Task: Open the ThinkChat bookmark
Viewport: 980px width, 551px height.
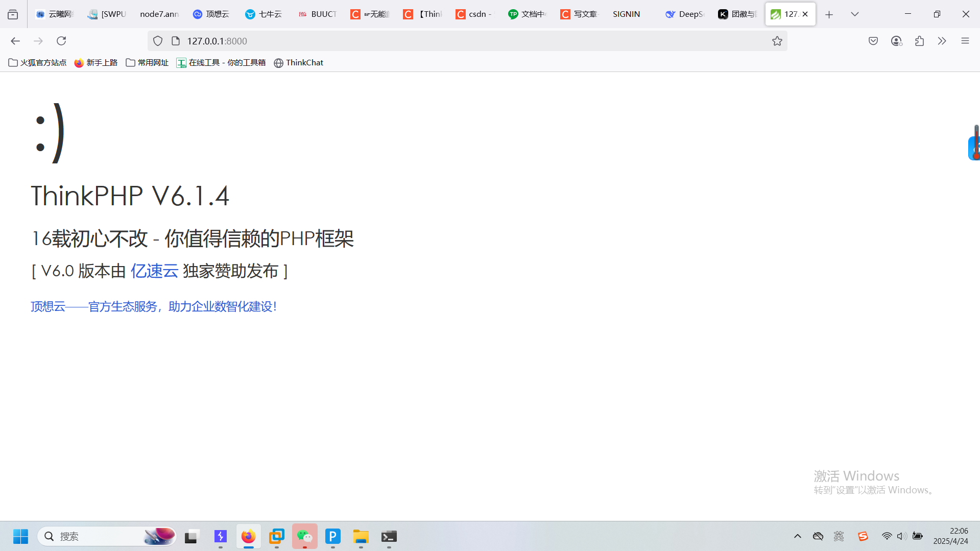Action: pyautogui.click(x=299, y=62)
